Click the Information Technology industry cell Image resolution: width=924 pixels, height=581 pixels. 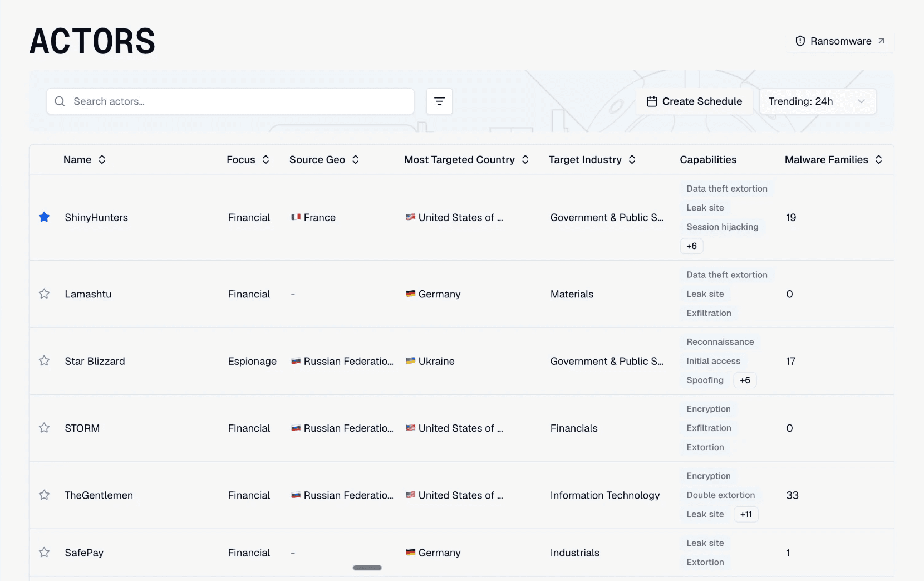coord(605,495)
